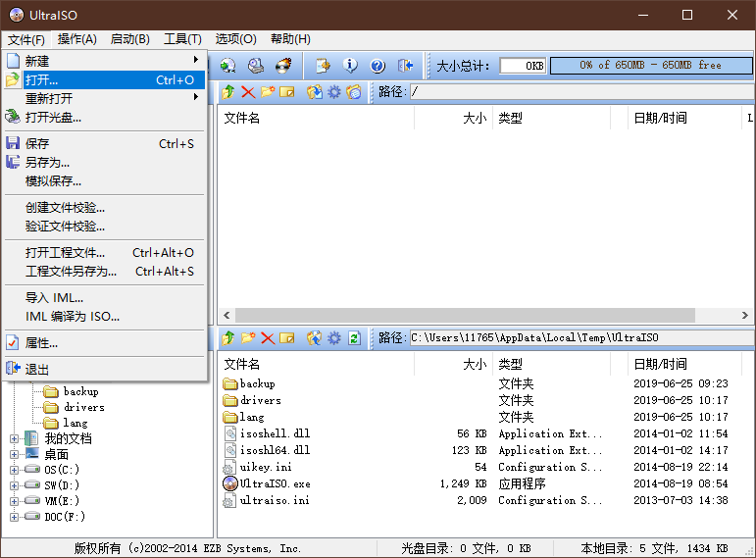Click the blue info bubble toolbar icon
756x558 pixels.
[350, 66]
